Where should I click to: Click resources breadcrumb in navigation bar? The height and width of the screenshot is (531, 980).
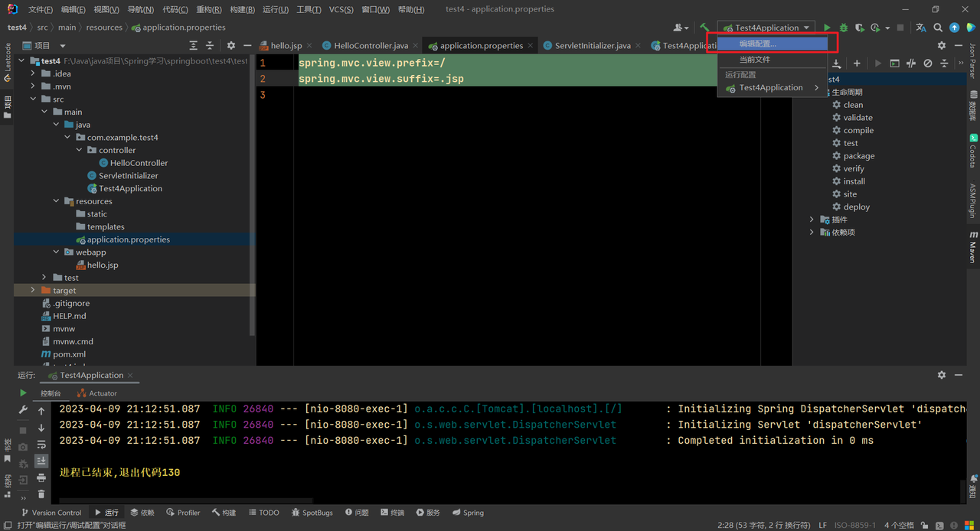104,28
